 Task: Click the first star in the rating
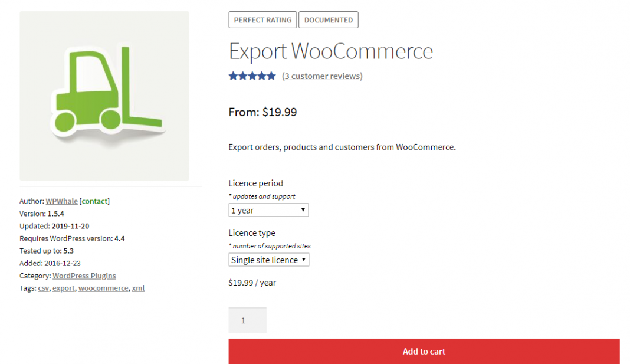click(x=233, y=76)
